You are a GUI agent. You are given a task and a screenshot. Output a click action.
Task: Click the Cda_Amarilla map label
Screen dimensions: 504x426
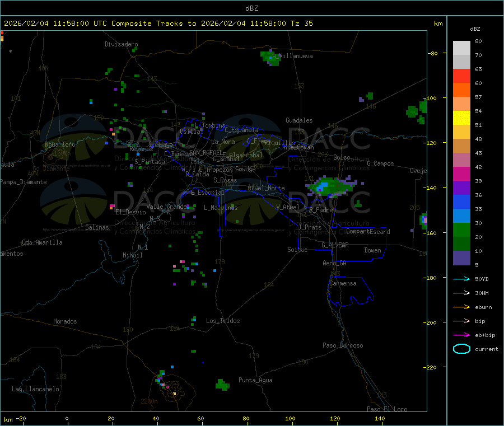click(x=42, y=242)
